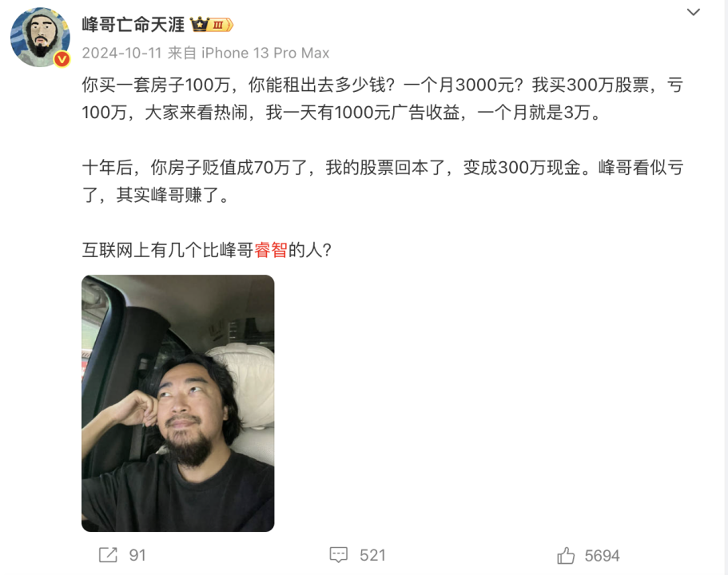Open 峰哥亡命天涯's profile avatar
This screenshot has width=728, height=575.
[41, 37]
